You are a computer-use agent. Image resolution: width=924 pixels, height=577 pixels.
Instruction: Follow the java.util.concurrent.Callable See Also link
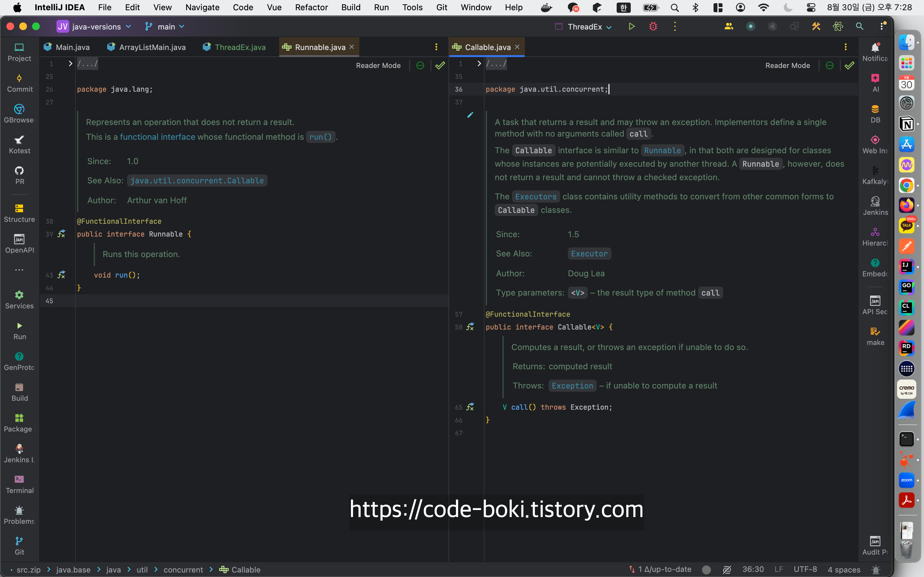point(197,181)
